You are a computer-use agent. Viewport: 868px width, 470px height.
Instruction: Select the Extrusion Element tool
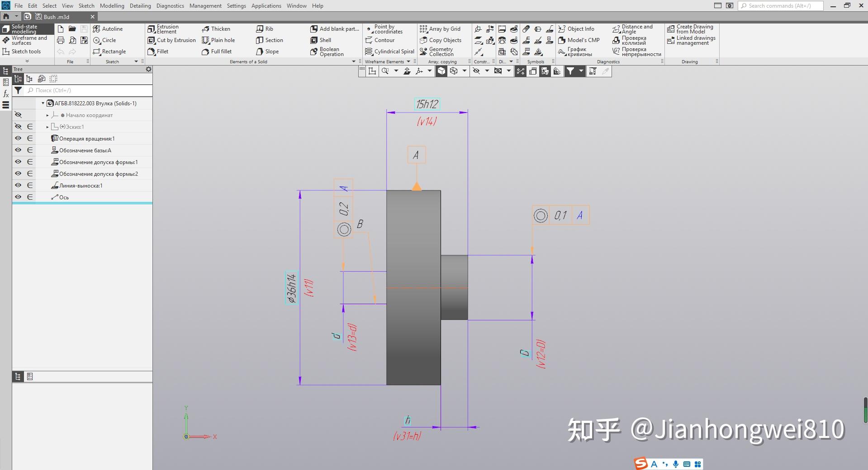pyautogui.click(x=167, y=28)
